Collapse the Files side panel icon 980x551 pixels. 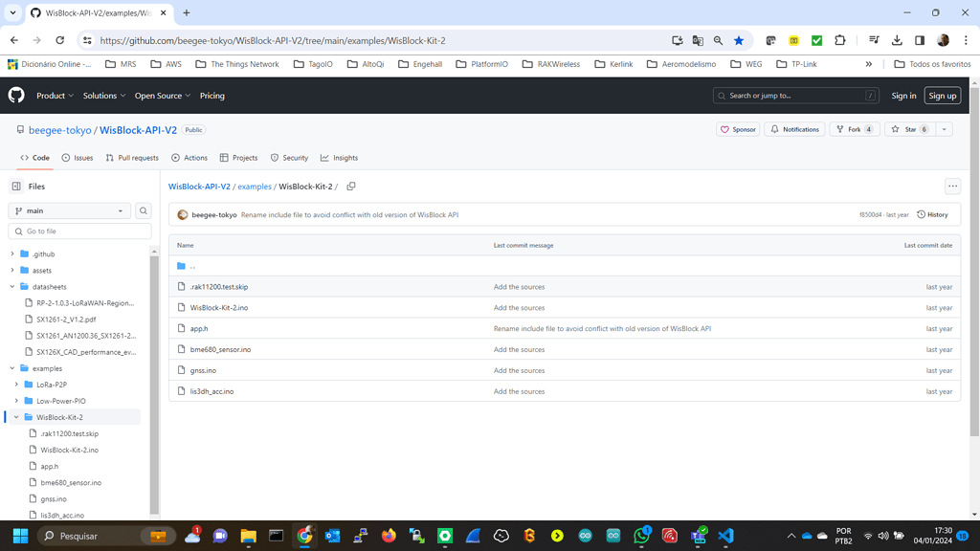[x=16, y=187]
